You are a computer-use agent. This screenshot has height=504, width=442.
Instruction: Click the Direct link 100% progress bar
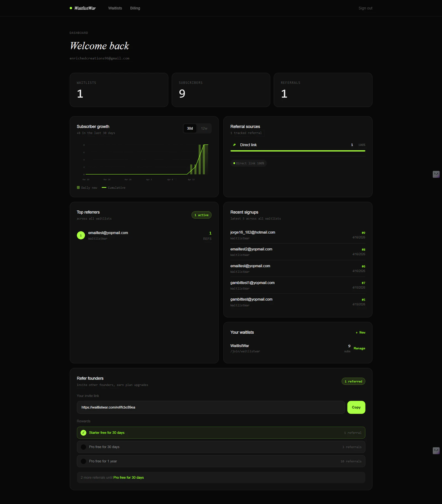pyautogui.click(x=298, y=151)
